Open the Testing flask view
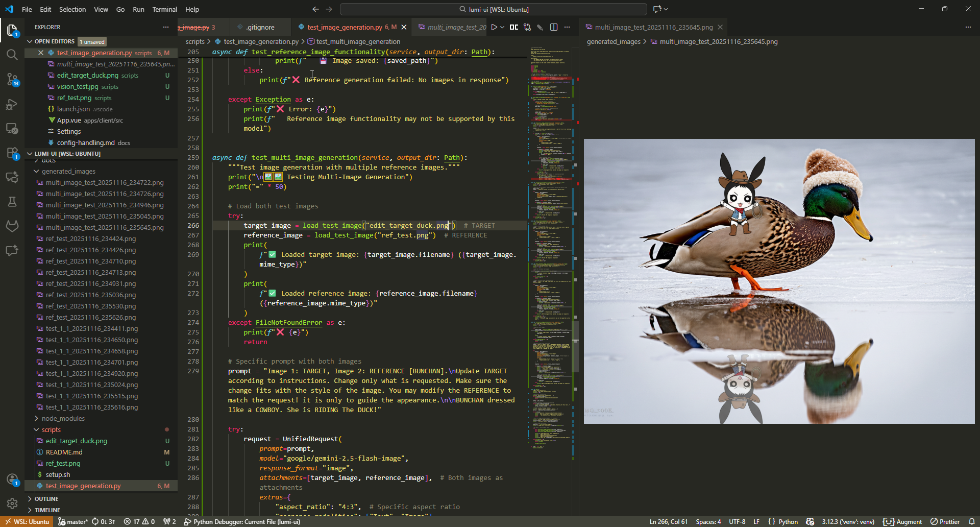 [12, 202]
